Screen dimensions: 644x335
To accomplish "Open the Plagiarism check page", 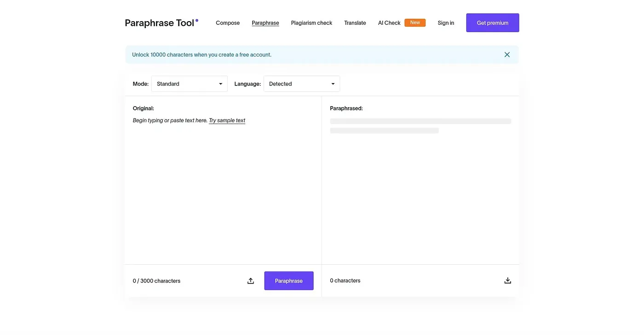I will [x=311, y=23].
